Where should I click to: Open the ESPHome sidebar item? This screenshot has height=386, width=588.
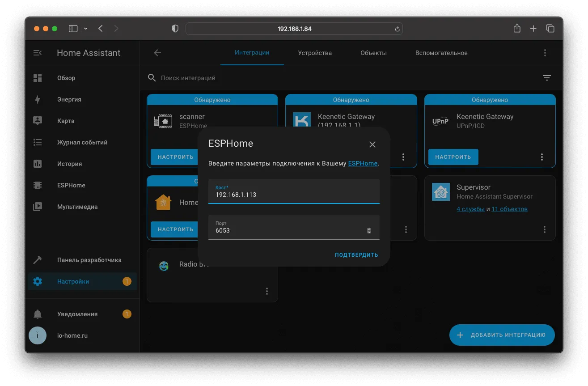(x=82, y=185)
